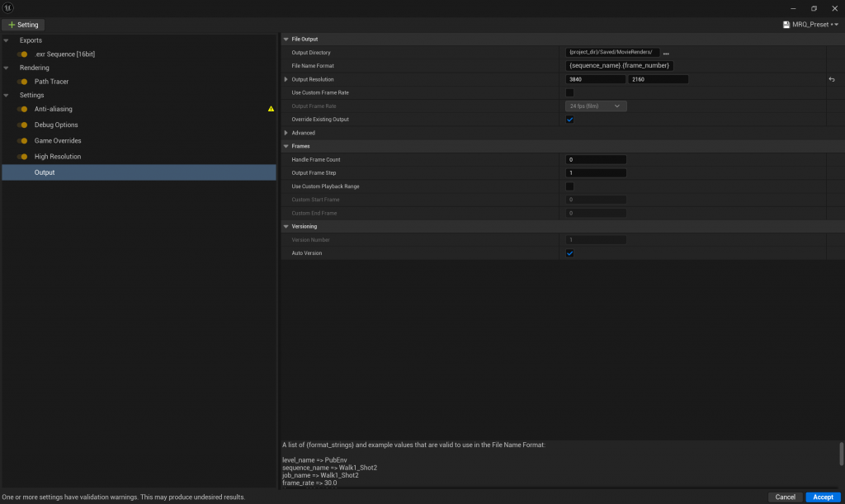Screen dimensions: 845x504
Task: Close the render settings window
Action: click(x=835, y=8)
